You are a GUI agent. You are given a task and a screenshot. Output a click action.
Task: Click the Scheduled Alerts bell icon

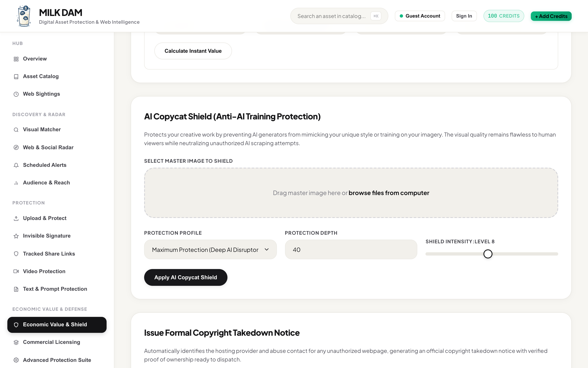pos(16,165)
